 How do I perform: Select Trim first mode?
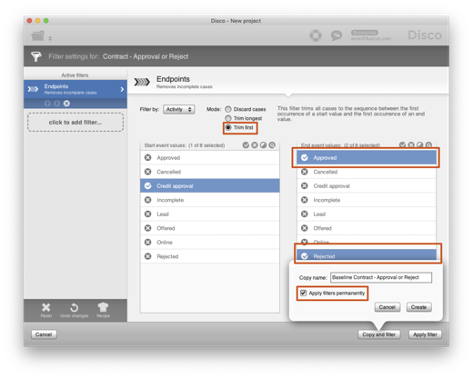tap(228, 127)
